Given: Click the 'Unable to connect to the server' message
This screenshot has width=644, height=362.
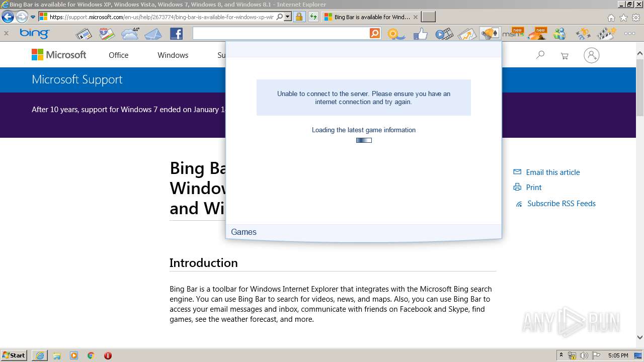Looking at the screenshot, I should coord(364,98).
